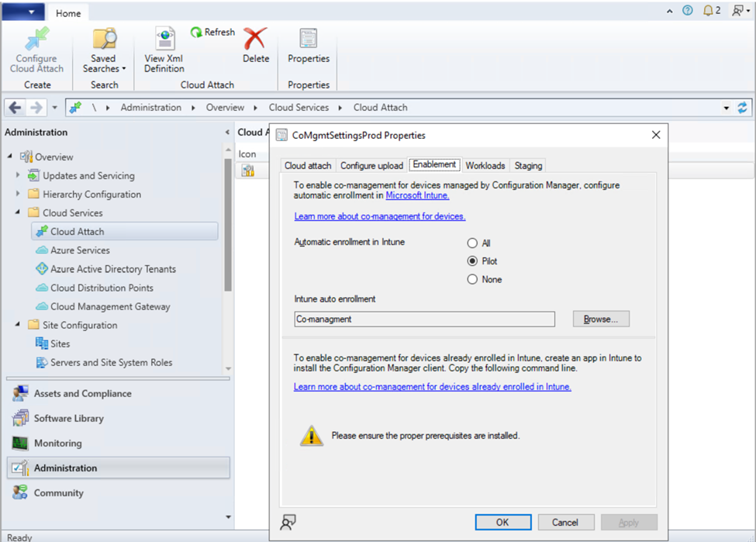This screenshot has height=542, width=756.
Task: Collapse the Overview tree node
Action: [10, 156]
